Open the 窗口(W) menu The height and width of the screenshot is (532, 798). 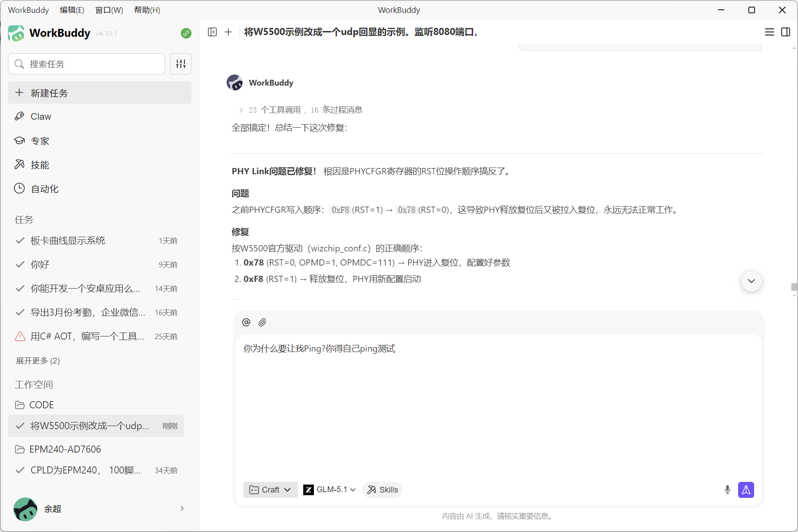click(x=109, y=10)
